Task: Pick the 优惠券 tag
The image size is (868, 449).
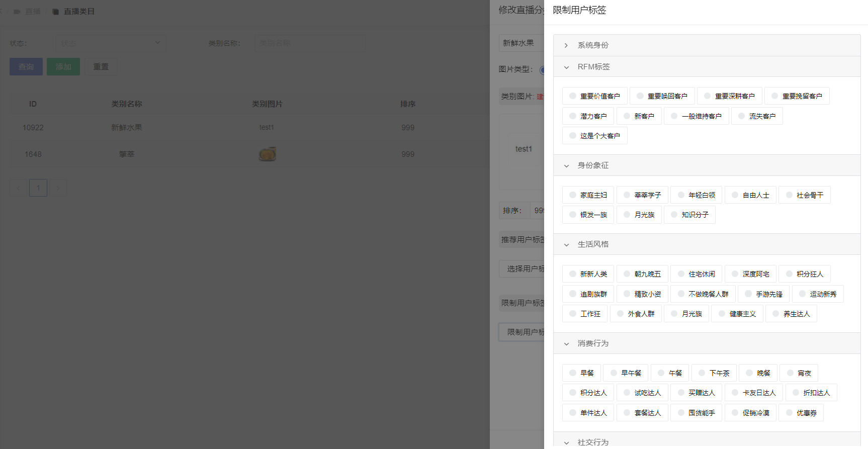Action: click(801, 413)
